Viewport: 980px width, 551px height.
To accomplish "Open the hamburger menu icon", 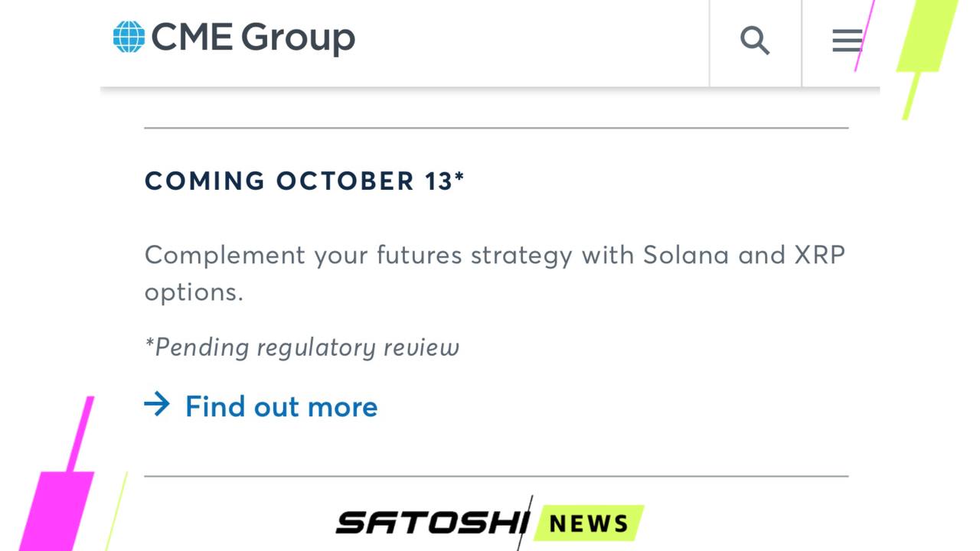I will 848,41.
